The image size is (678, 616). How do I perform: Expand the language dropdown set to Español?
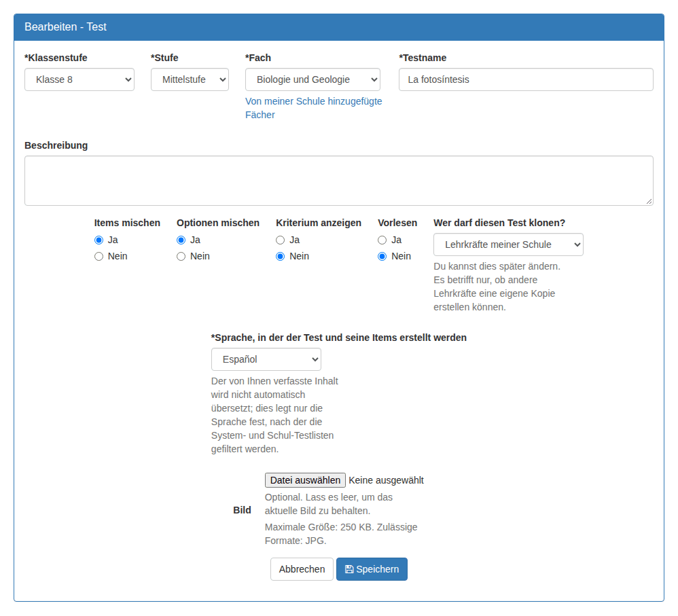click(266, 359)
